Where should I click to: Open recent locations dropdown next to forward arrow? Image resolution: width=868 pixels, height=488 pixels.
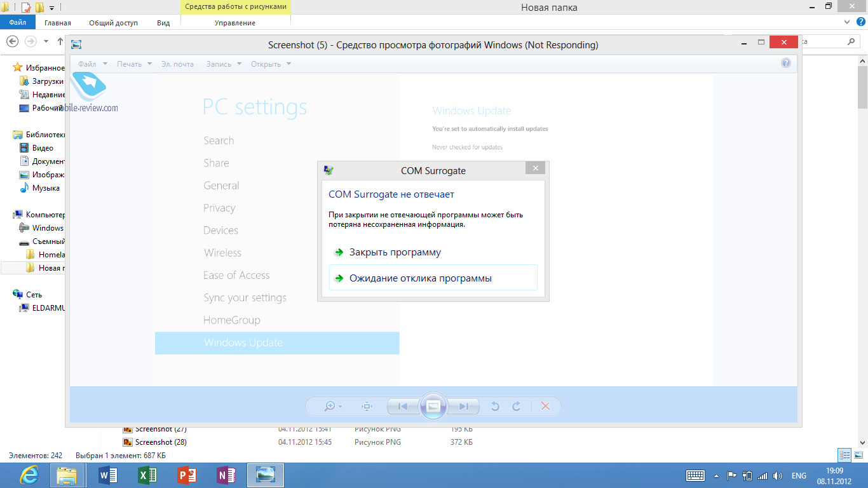point(46,41)
